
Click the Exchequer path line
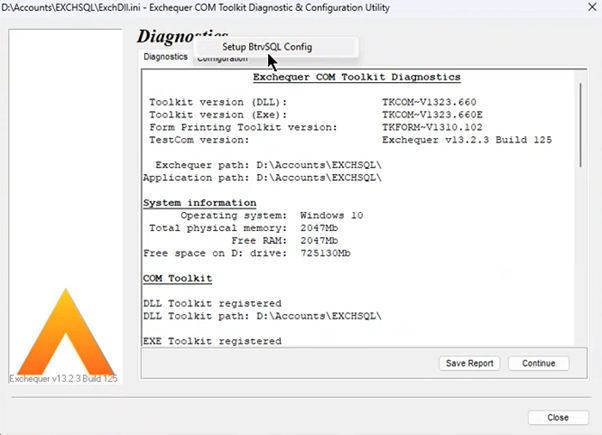point(268,165)
